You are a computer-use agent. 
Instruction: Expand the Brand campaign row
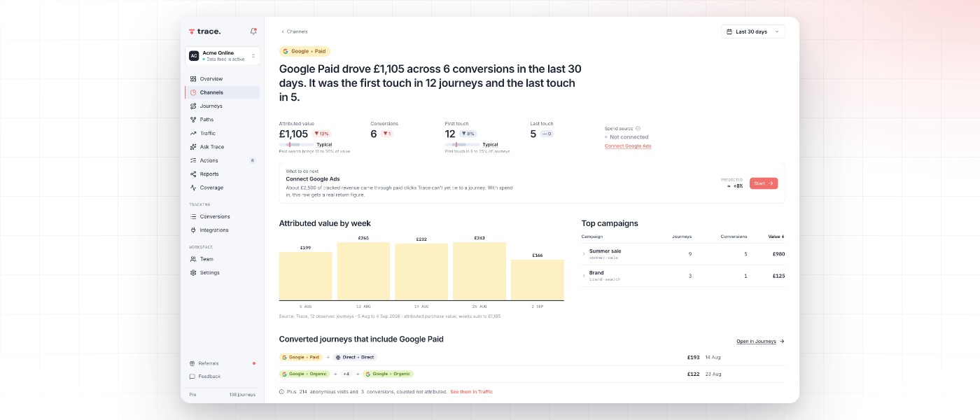pyautogui.click(x=584, y=276)
